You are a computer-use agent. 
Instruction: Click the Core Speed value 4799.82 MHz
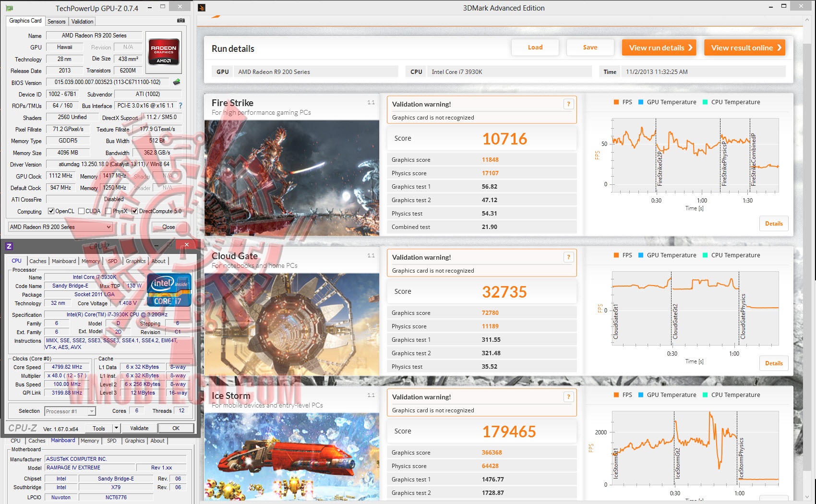pos(67,367)
